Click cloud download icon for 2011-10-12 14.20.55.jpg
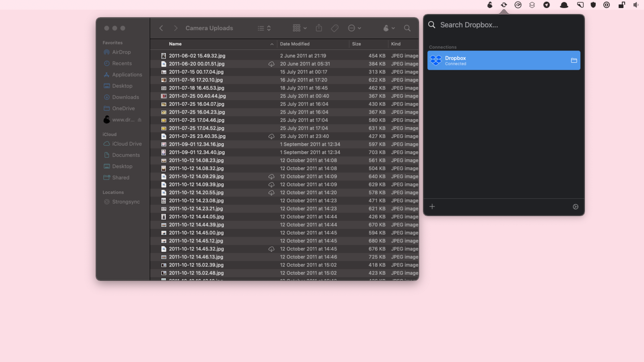644x362 pixels. click(x=271, y=193)
